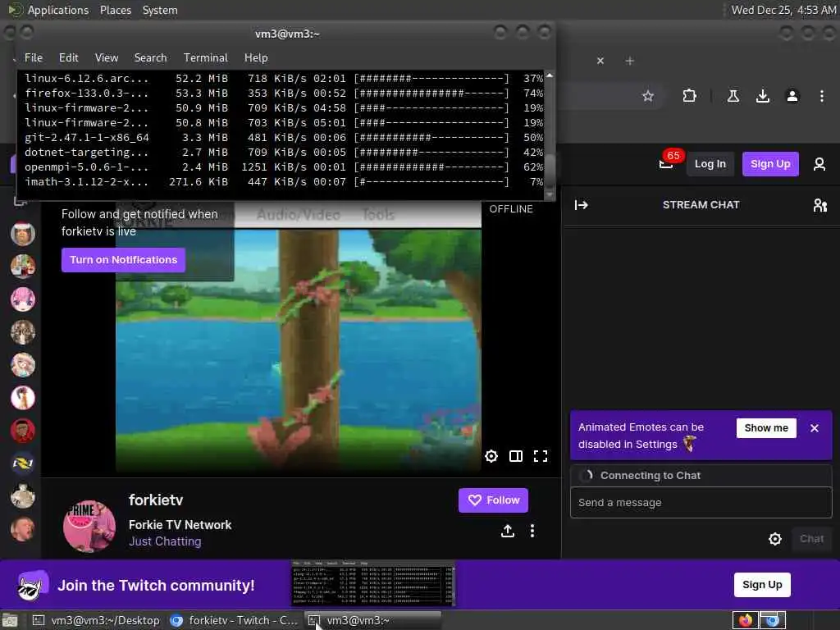Open browser downloads icon

point(763,96)
